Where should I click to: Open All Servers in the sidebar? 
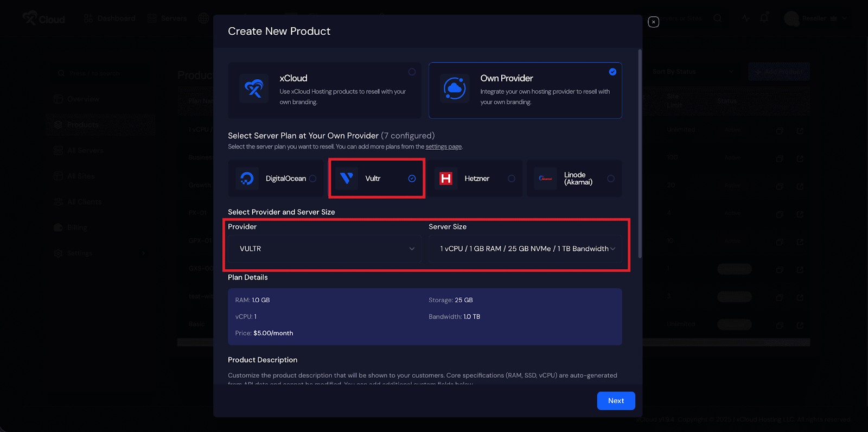pyautogui.click(x=85, y=150)
